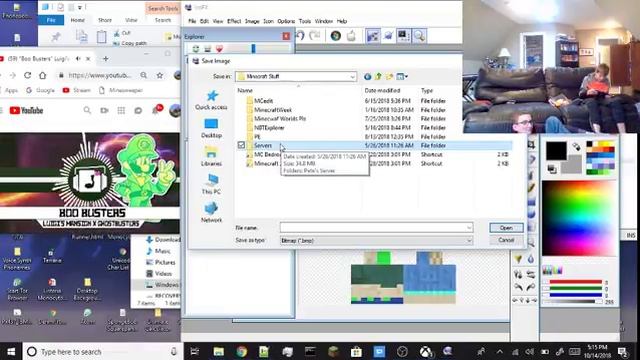
Task: Sort files by Date modified column header
Action: coord(382,91)
